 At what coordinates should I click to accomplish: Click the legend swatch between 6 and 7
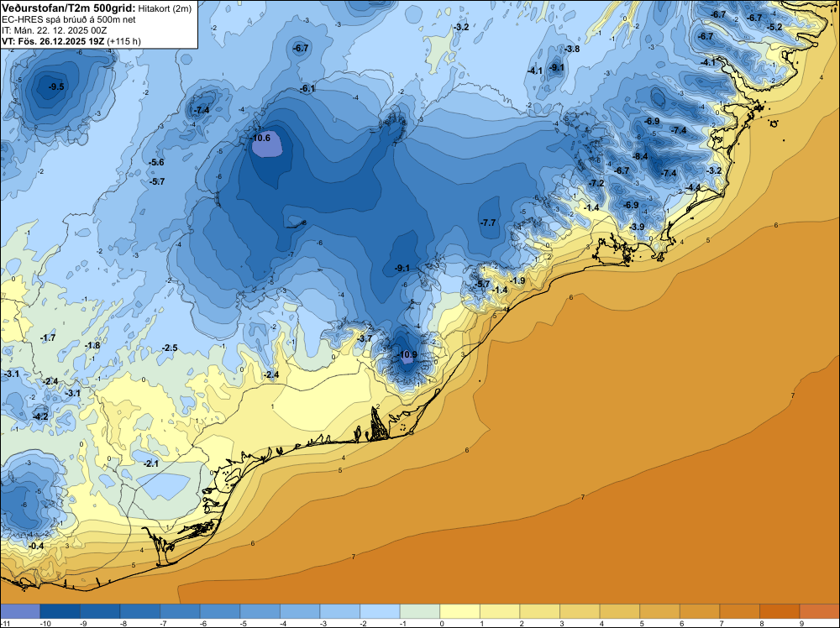700,611
